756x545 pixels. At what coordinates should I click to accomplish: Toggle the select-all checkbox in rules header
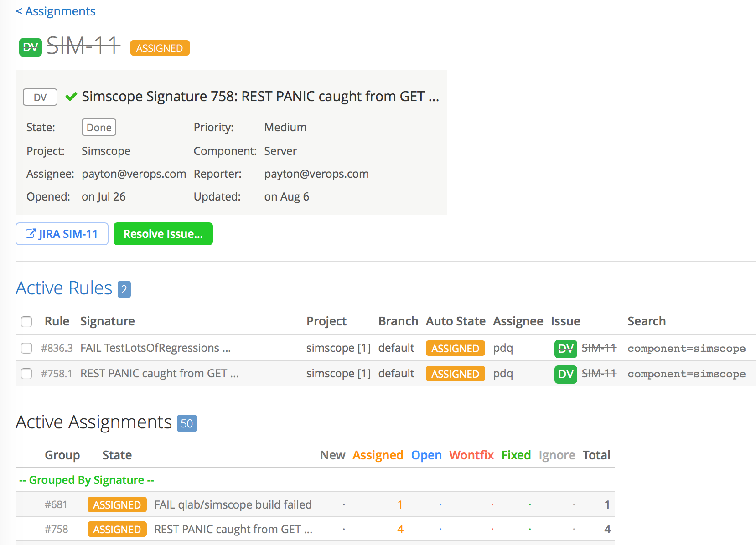(26, 322)
